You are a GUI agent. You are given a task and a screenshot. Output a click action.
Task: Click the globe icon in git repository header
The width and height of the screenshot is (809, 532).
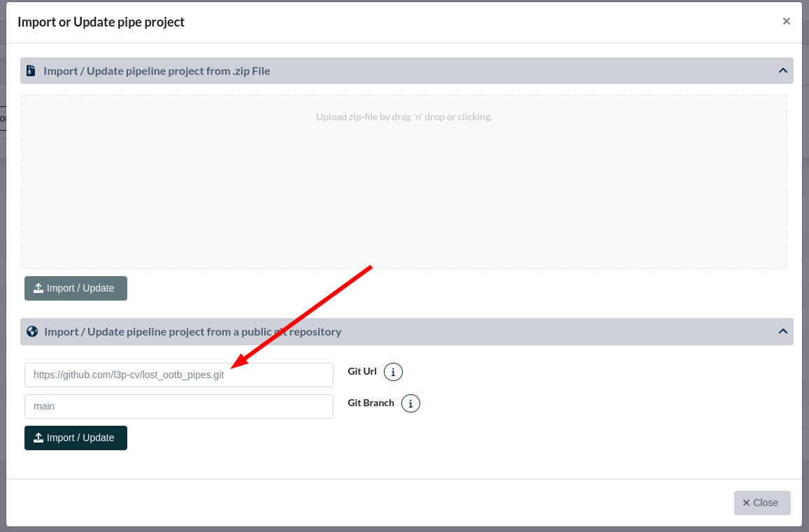[x=31, y=331]
